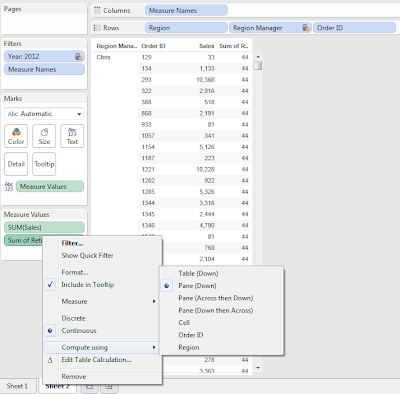Select the Continuous option
400x394 pixels.
pos(79,331)
